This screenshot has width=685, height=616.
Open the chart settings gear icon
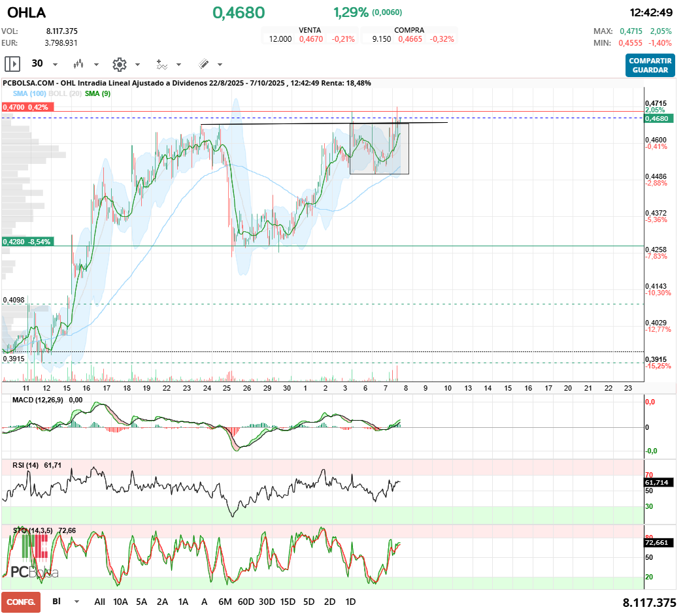(x=119, y=65)
